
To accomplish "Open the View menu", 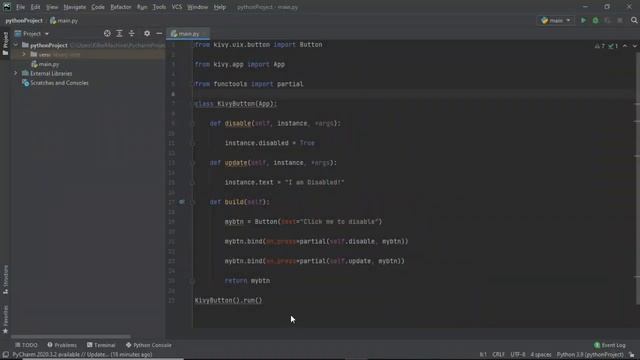I will (52, 7).
